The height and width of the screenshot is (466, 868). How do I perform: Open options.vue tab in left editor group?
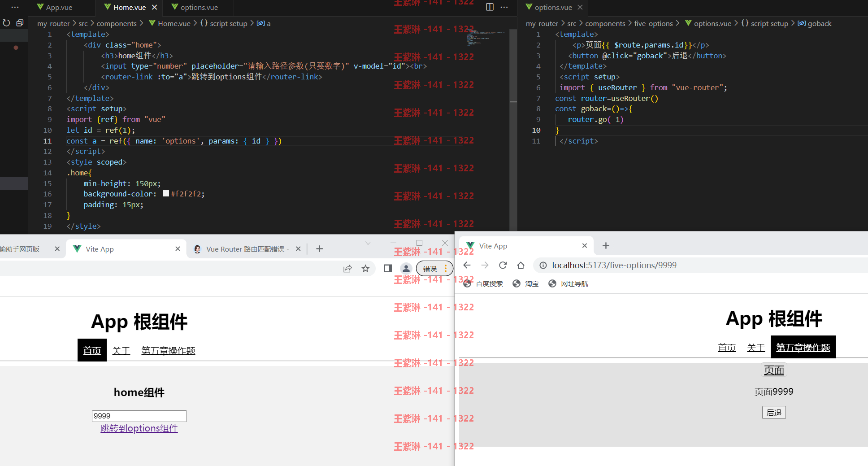[x=195, y=7]
